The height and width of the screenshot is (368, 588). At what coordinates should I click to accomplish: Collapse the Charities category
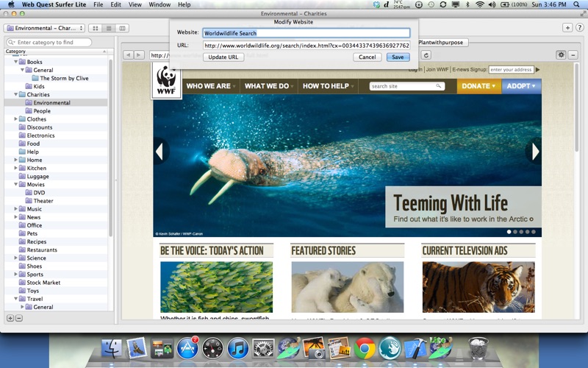[15, 94]
